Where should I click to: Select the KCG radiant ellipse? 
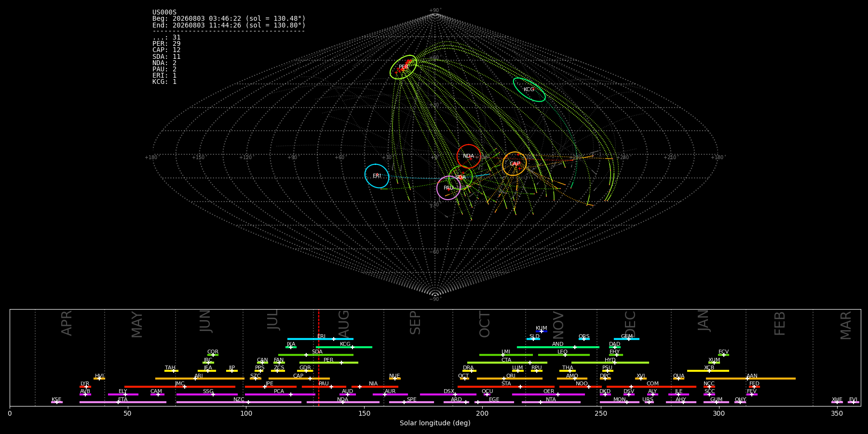[529, 90]
